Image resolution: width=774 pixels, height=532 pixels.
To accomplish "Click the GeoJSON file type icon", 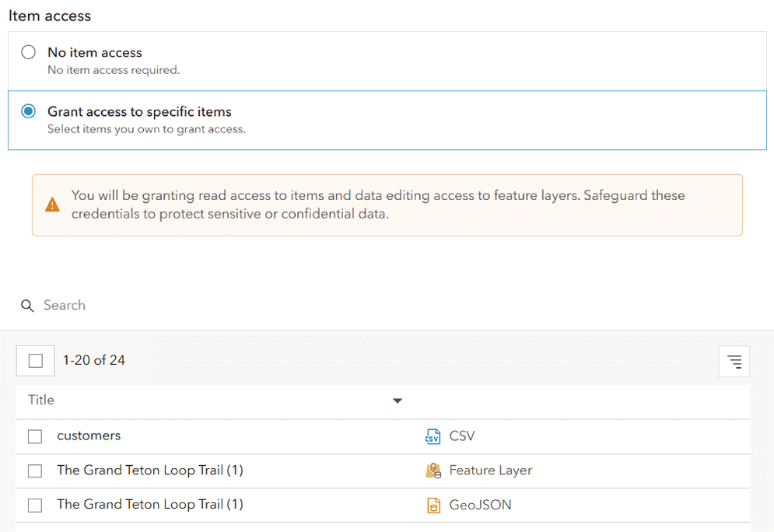I will 433,506.
